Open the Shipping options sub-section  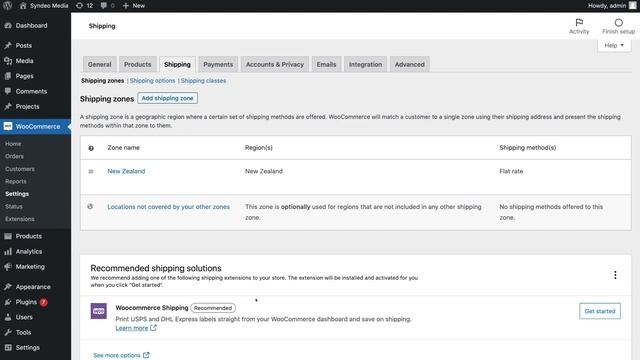coord(152,81)
